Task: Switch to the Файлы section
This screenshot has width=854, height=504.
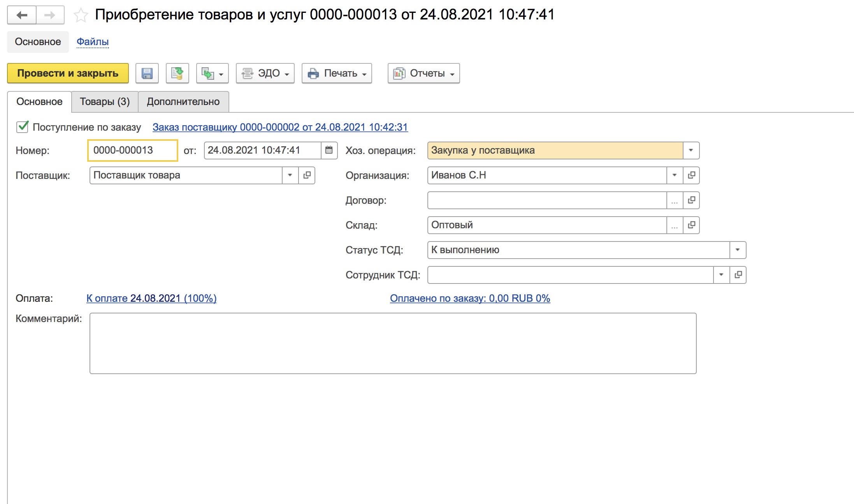Action: [93, 42]
